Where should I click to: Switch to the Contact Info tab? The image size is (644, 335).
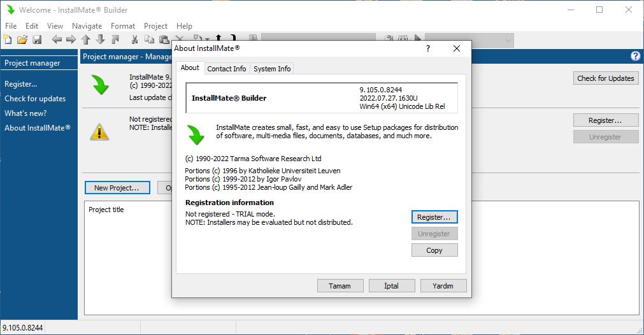pyautogui.click(x=226, y=69)
